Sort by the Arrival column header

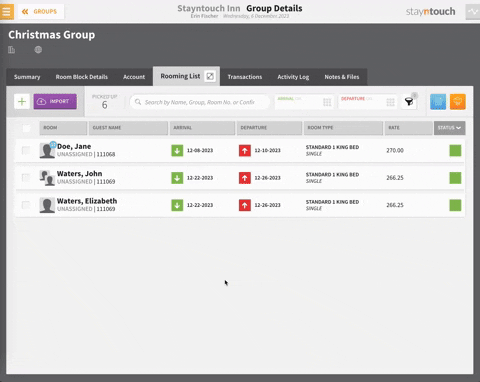(x=202, y=128)
